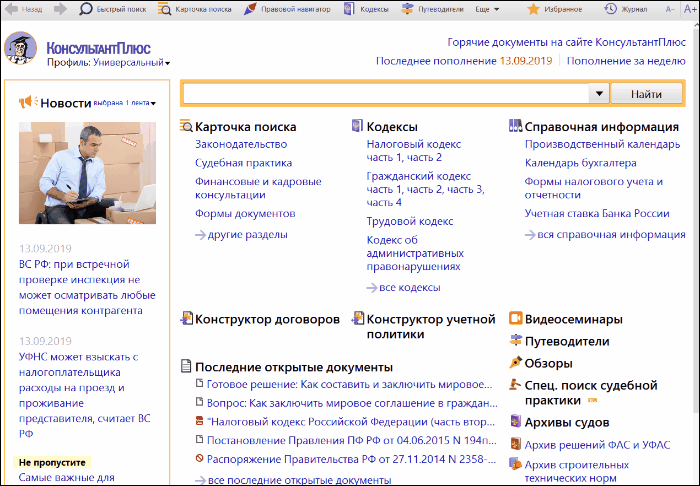Viewport: 700px width, 486px height.
Task: Click the Кодексы section book icon
Action: (x=357, y=126)
